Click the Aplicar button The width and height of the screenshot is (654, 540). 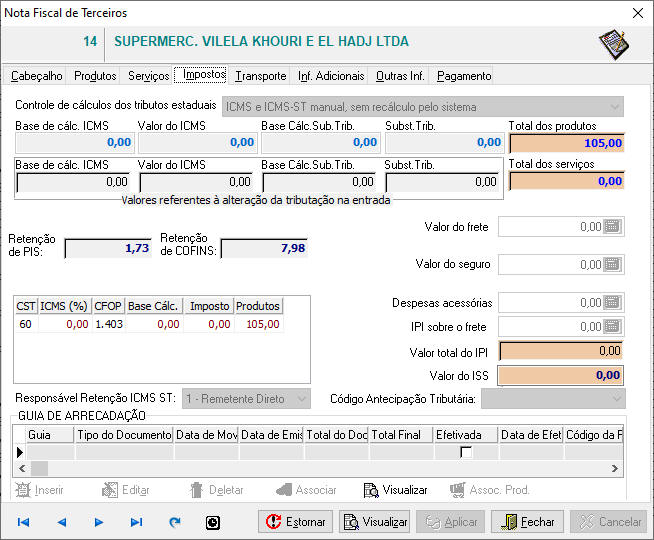click(450, 522)
